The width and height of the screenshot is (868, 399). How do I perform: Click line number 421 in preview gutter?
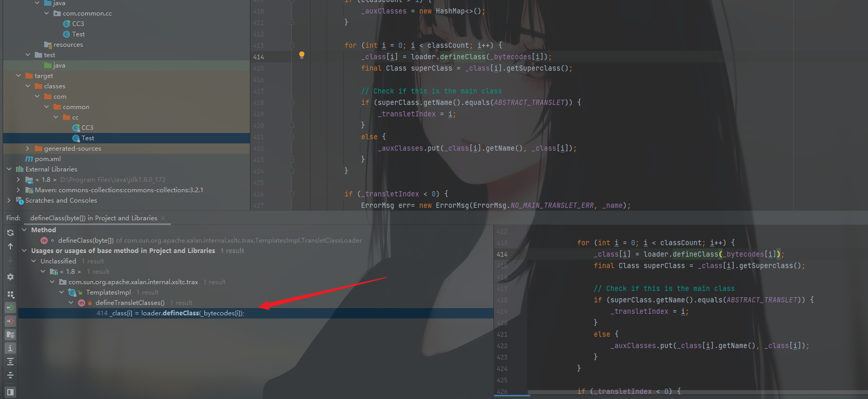tap(502, 335)
